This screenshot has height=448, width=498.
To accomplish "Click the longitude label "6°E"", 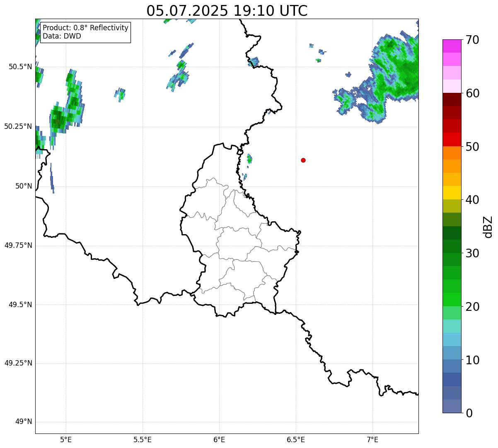I will [x=219, y=439].
